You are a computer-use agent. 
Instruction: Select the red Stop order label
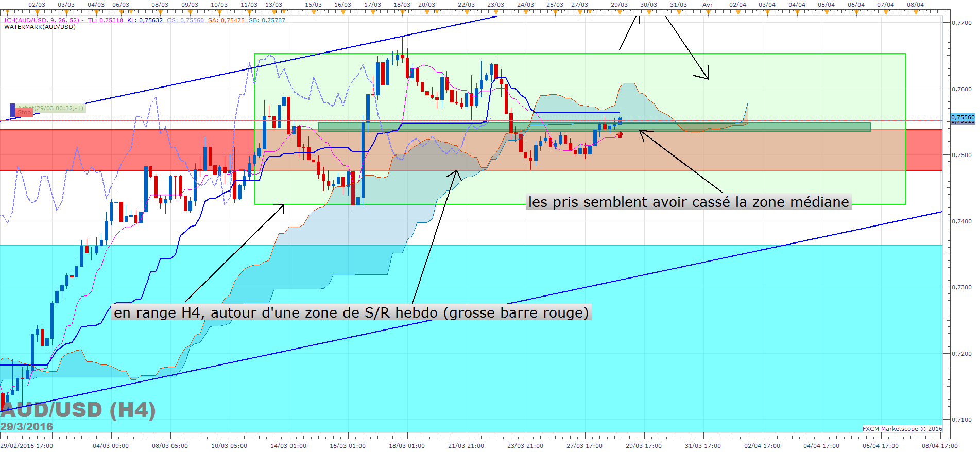(x=24, y=112)
